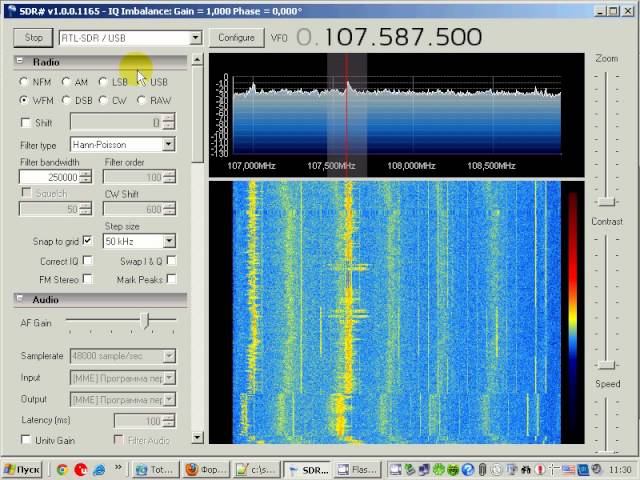This screenshot has height=480, width=640.
Task: Select CW demodulation mode
Action: point(103,100)
